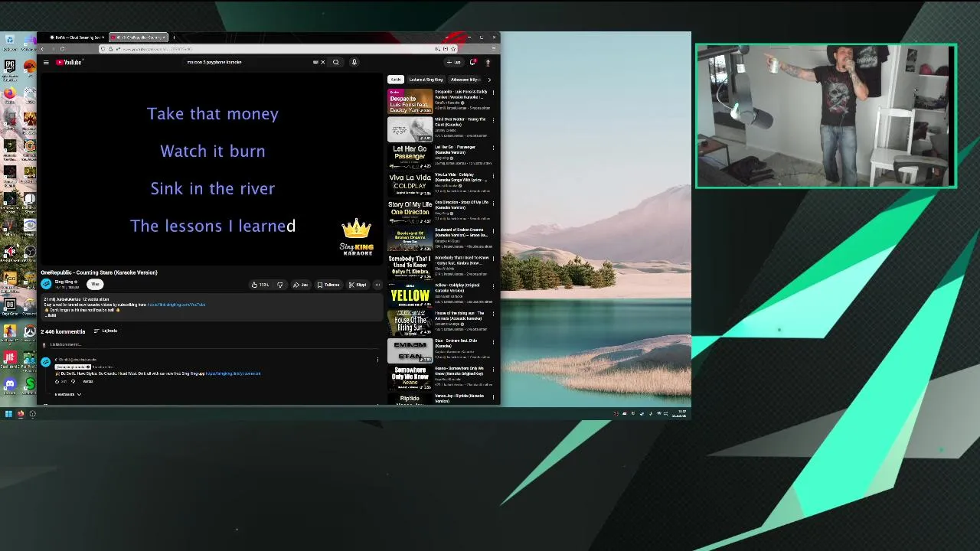Share the video with the Jaa button

pyautogui.click(x=300, y=285)
